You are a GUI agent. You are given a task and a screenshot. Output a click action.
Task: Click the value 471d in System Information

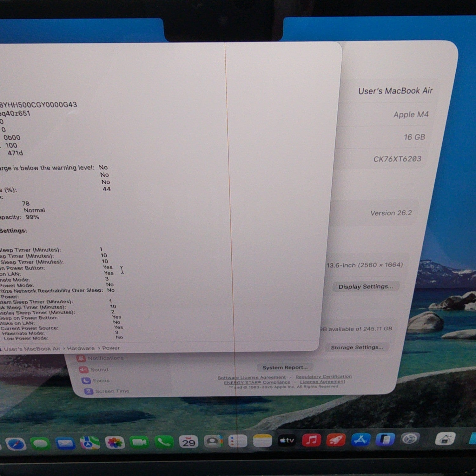click(15, 153)
